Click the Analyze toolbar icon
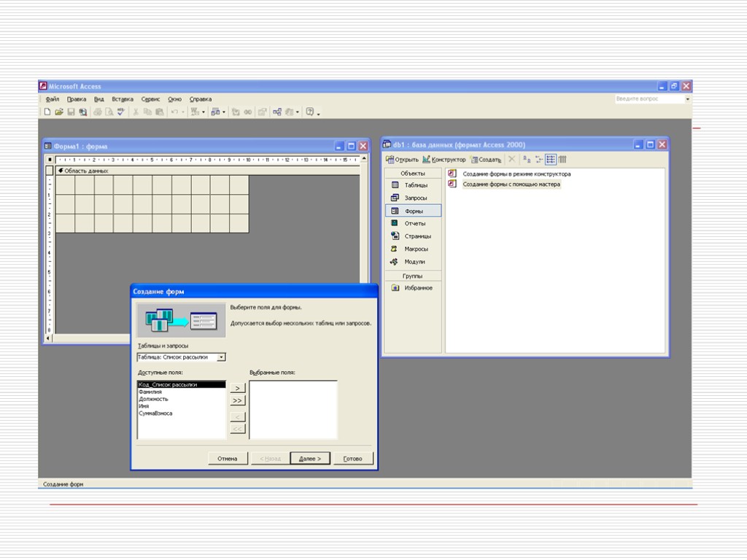 tap(215, 112)
